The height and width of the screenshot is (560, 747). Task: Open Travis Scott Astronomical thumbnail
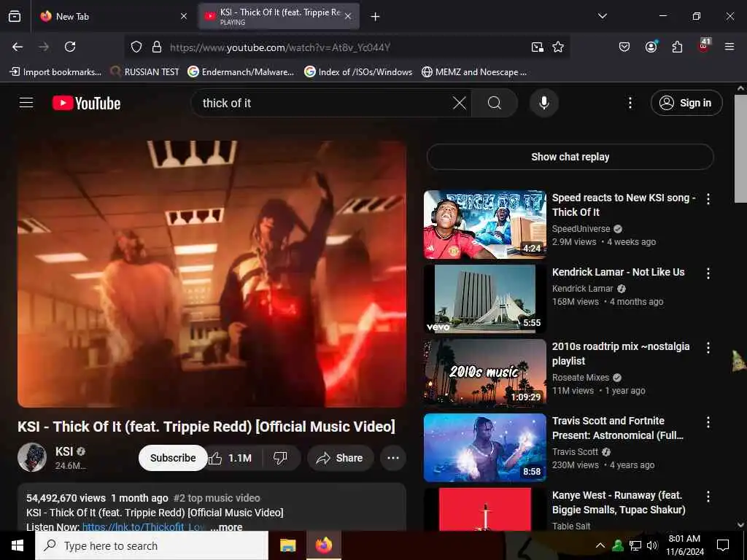(484, 448)
